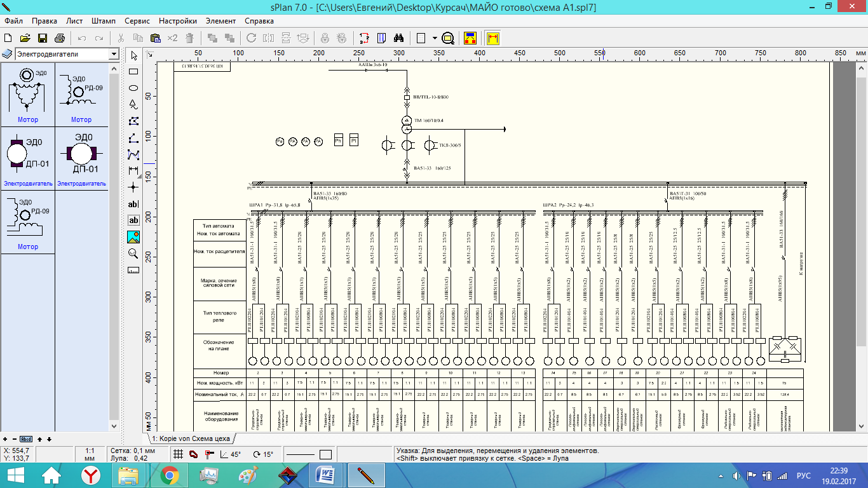868x488 pixels.
Task: Click the 1:1 scale button
Action: pyautogui.click(x=89, y=454)
